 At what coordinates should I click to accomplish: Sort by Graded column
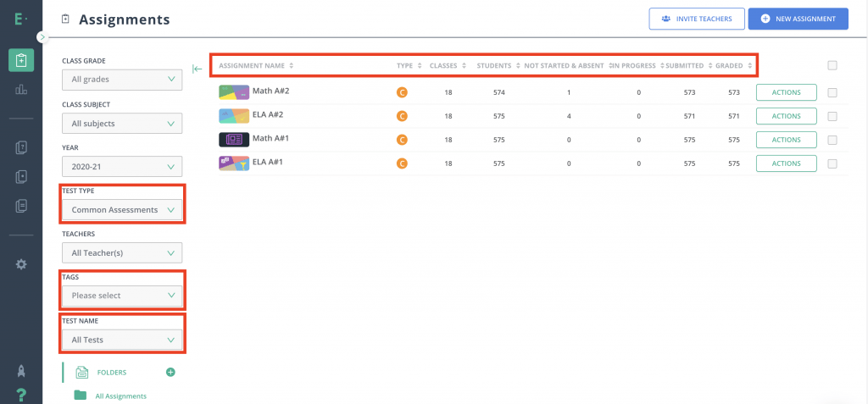tap(733, 66)
